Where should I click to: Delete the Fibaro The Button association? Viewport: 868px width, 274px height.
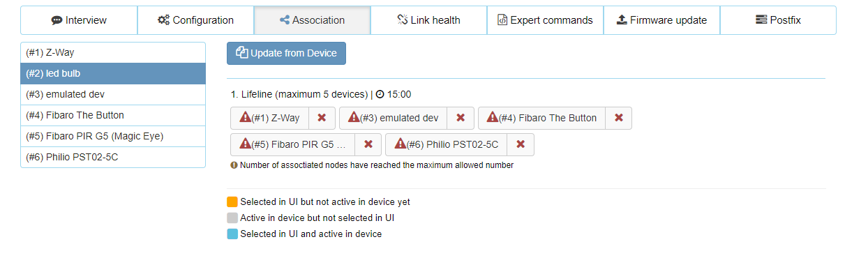tap(618, 118)
